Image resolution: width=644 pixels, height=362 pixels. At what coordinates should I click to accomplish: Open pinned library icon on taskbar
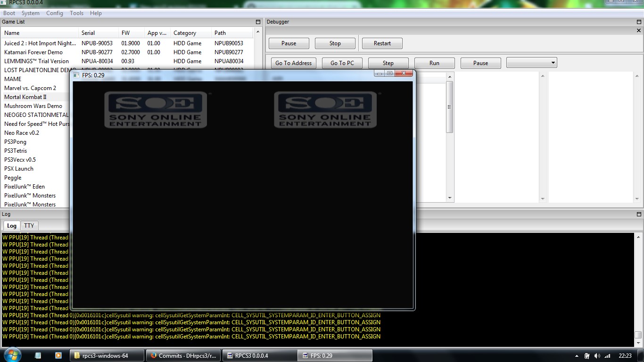tap(38, 355)
